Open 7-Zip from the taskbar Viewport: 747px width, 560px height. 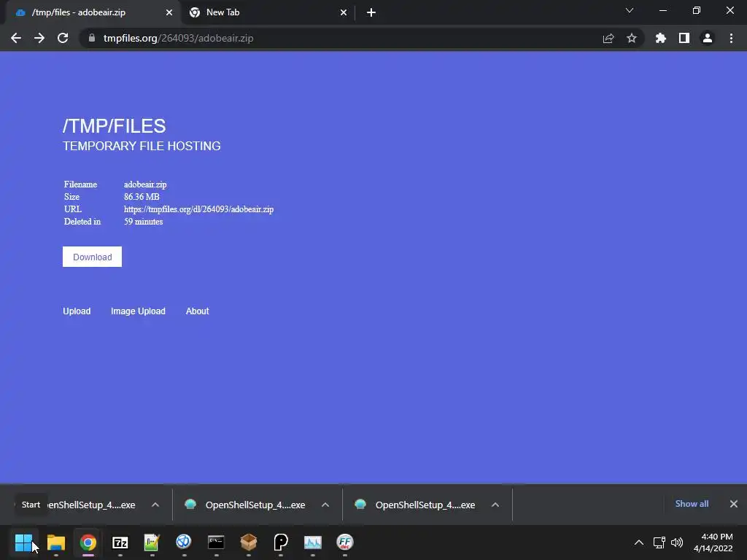tap(120, 542)
